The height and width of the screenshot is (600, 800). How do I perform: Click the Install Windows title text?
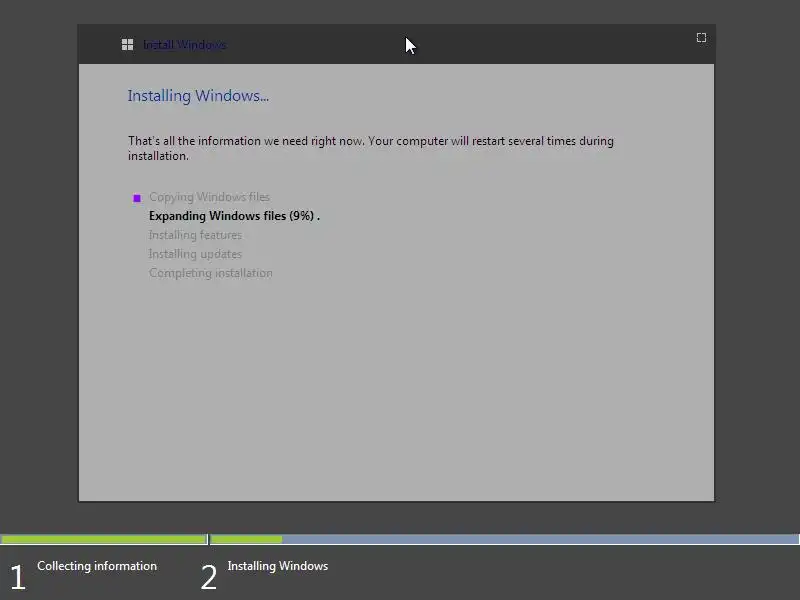pyautogui.click(x=185, y=45)
